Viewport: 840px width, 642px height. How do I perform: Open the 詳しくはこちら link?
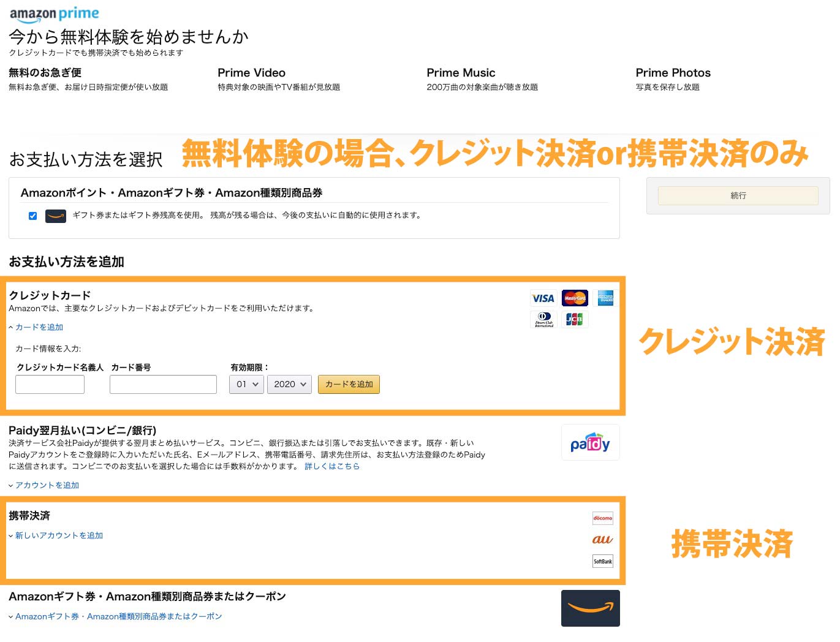point(333,466)
